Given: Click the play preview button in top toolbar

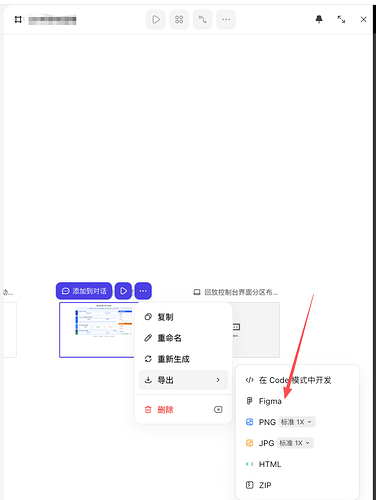Looking at the screenshot, I should 156,20.
